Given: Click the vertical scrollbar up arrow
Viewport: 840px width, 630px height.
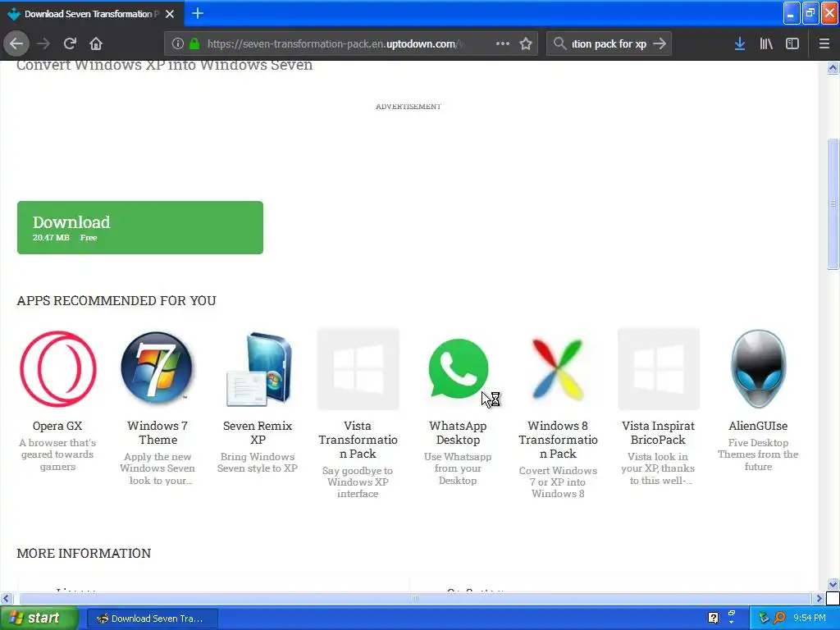Looking at the screenshot, I should [833, 68].
